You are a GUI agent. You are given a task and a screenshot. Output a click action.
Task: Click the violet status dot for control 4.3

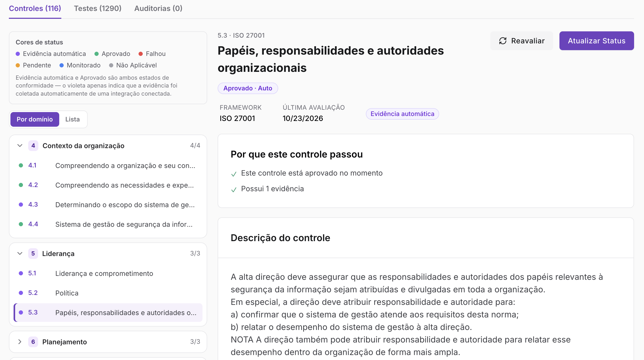tap(21, 205)
